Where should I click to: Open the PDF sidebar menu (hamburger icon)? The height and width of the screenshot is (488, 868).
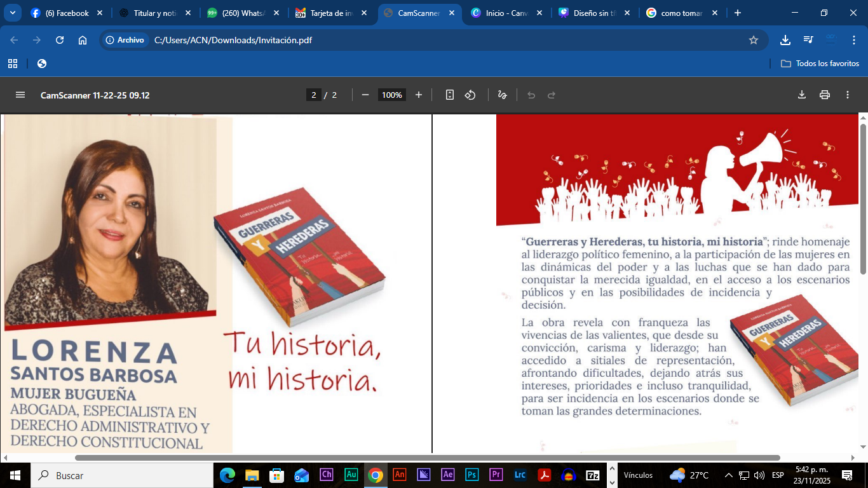20,95
